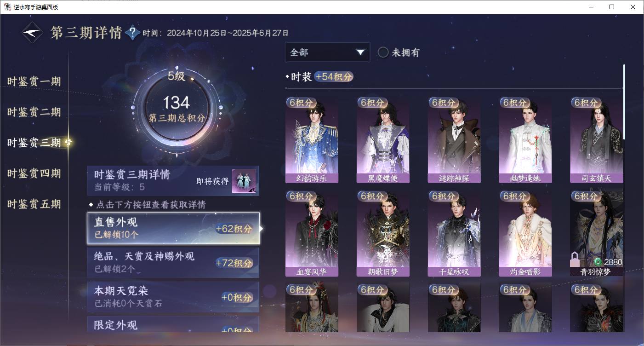Screen dimensions: 644x346
Task: Toggle the 未拥有 radio button
Action: 383,52
